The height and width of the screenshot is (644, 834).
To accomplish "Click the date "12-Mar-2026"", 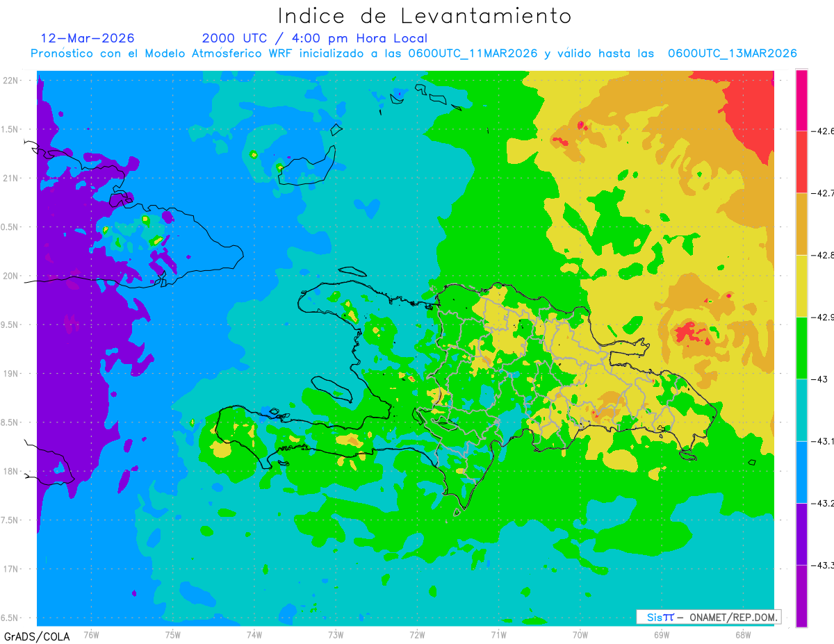I will [88, 38].
